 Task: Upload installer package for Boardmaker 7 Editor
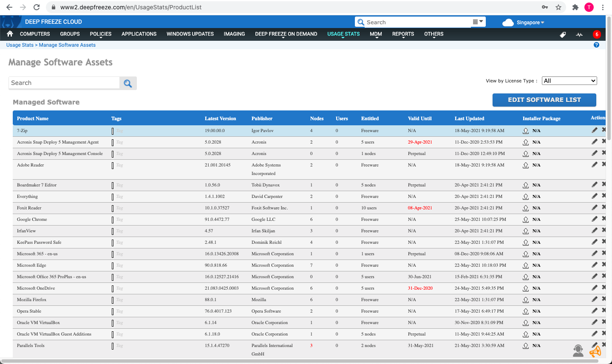pos(526,185)
